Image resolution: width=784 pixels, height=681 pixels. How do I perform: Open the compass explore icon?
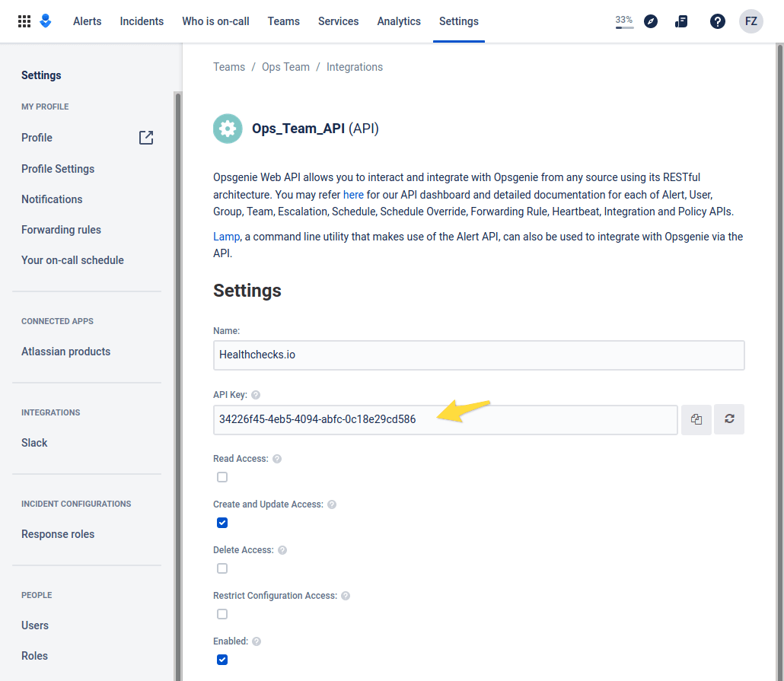pyautogui.click(x=650, y=21)
